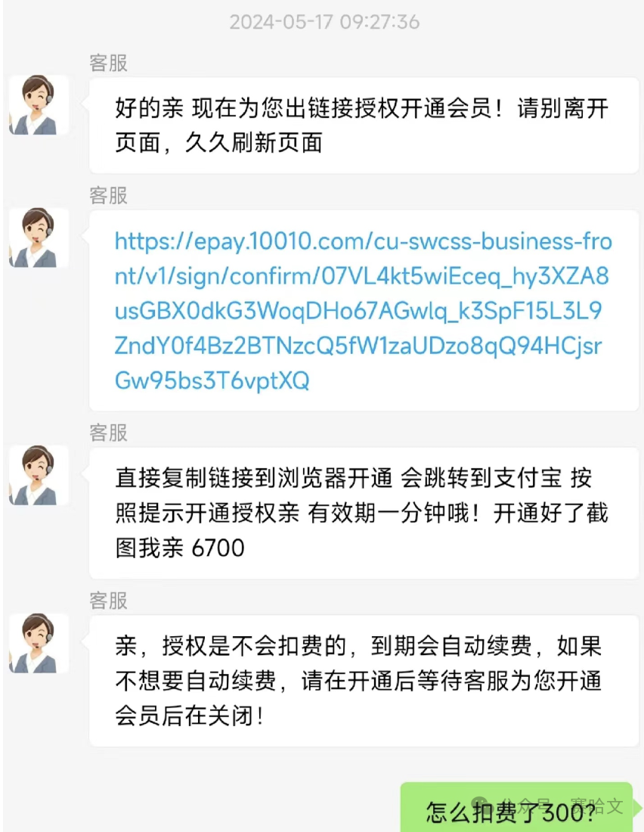Viewport: 644px width, 832px height.
Task: Click the '有效期一分钟哦' text line
Action: pyautogui.click(x=394, y=513)
